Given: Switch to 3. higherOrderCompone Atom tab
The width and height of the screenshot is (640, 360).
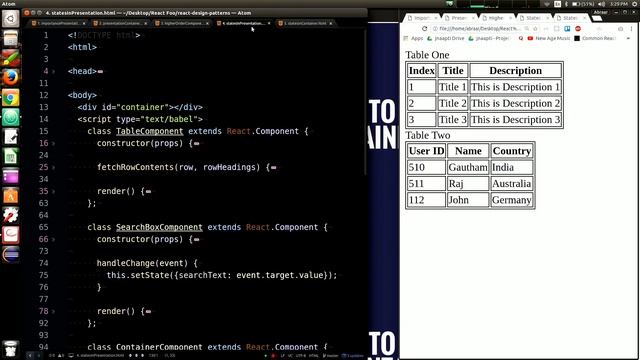Looking at the screenshot, I should click(182, 23).
